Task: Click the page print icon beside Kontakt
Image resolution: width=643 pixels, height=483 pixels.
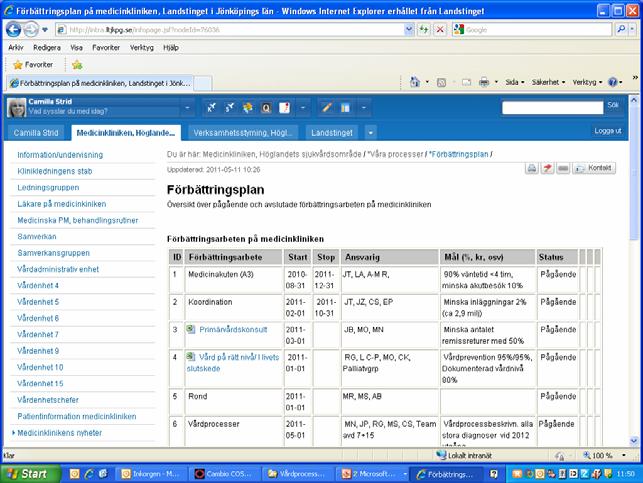Action: tap(532, 168)
